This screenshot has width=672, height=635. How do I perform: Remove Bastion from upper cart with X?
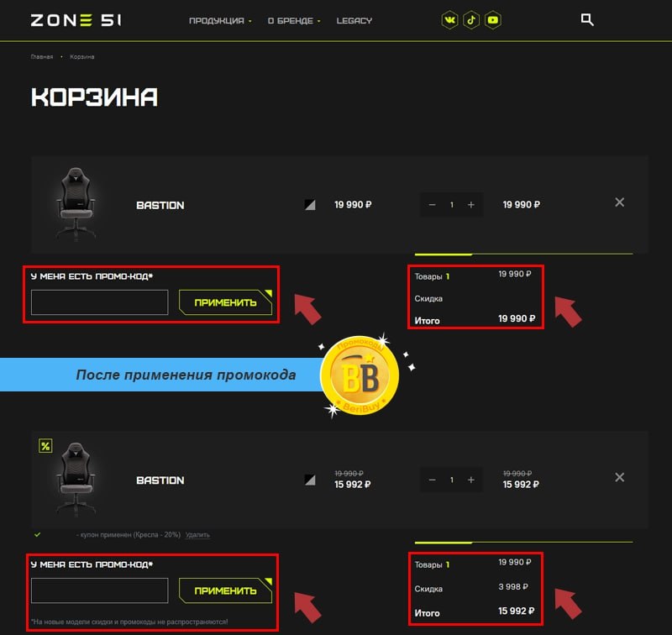pos(619,202)
